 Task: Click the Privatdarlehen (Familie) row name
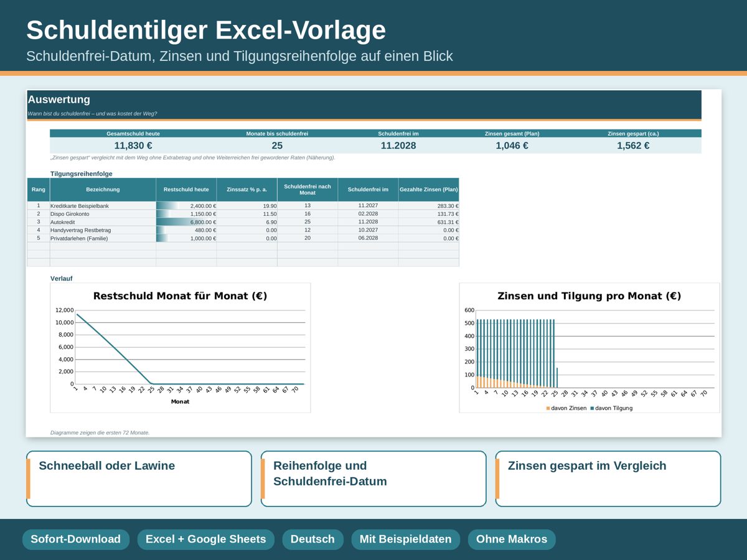[x=79, y=238]
